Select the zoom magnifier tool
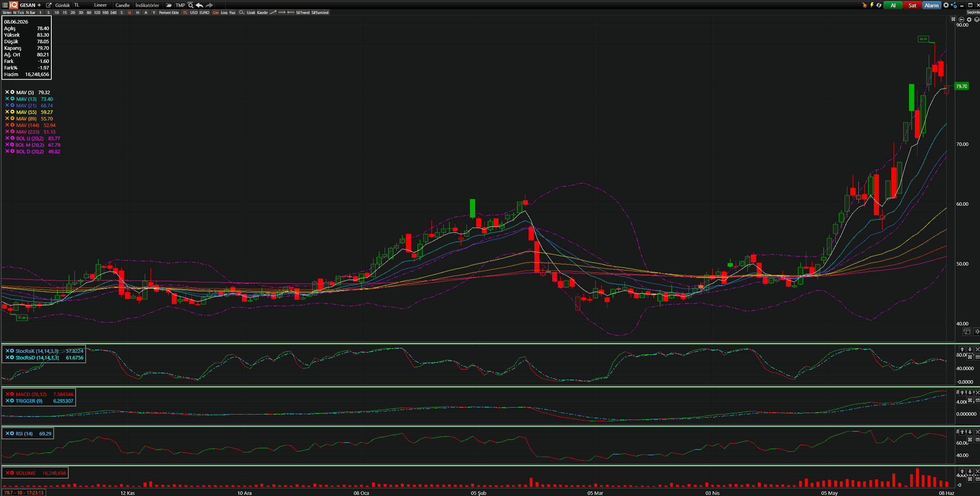The height and width of the screenshot is (496, 980). [242, 12]
